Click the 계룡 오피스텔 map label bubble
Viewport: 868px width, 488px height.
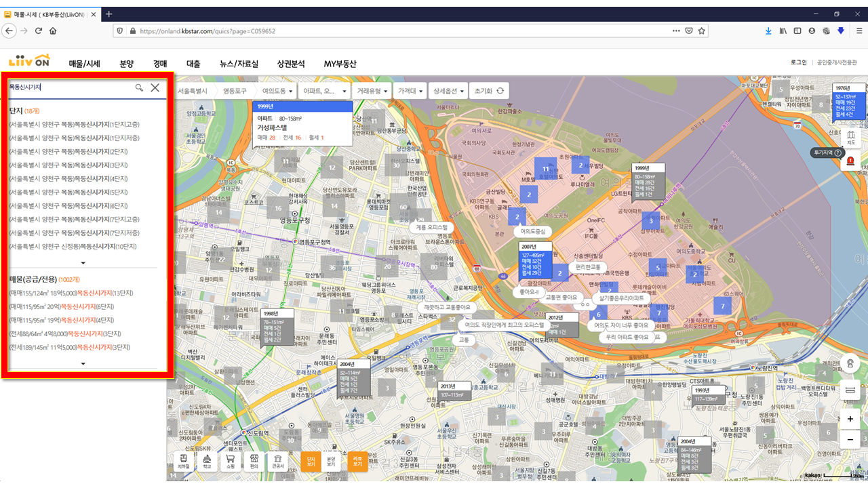coord(431,227)
